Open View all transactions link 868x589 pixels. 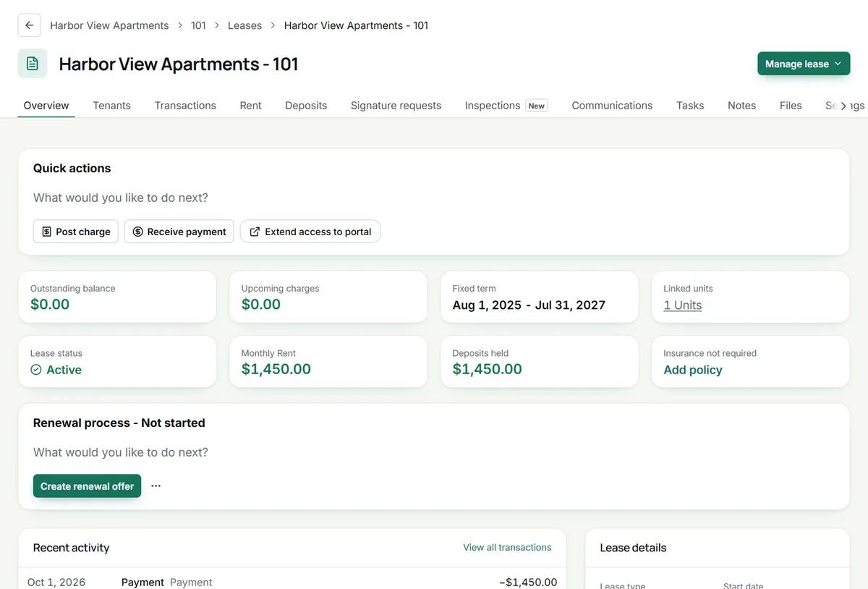tap(507, 548)
